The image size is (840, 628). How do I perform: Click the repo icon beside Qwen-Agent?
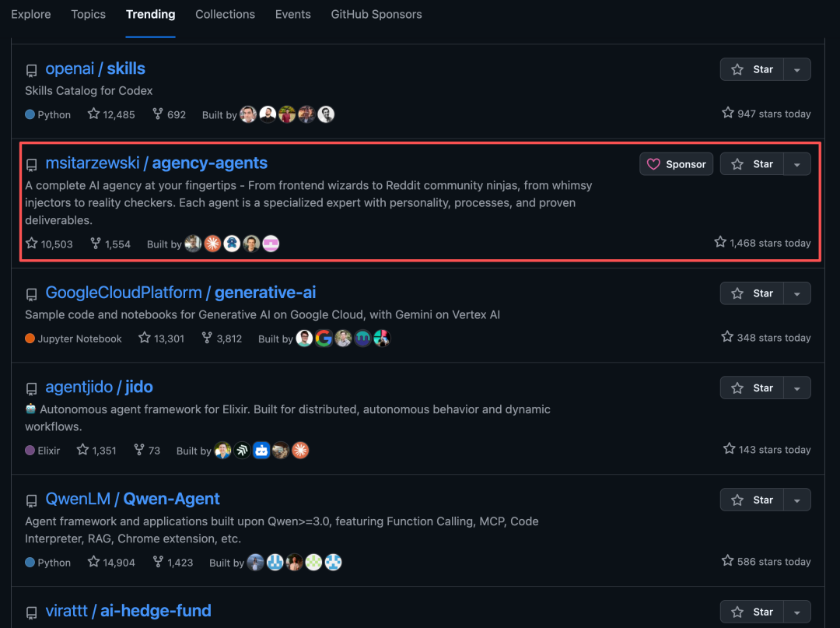click(x=32, y=500)
